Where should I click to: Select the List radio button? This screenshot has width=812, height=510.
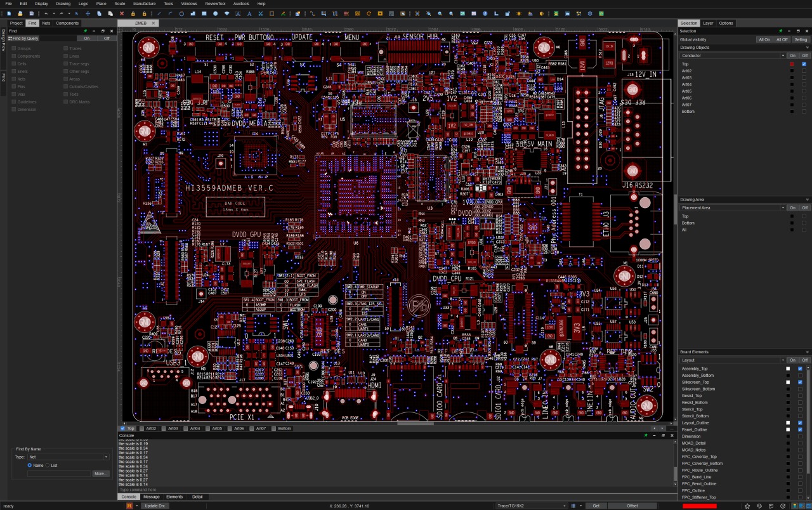[x=48, y=465]
